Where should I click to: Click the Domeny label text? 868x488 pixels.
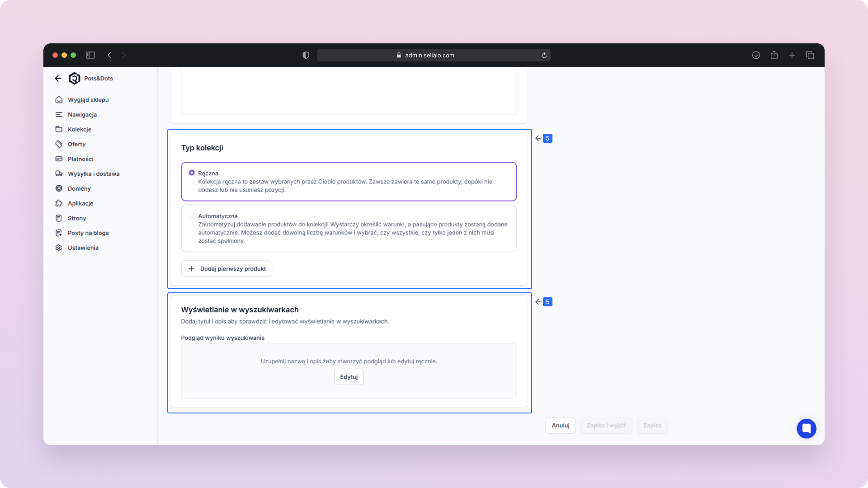(79, 188)
